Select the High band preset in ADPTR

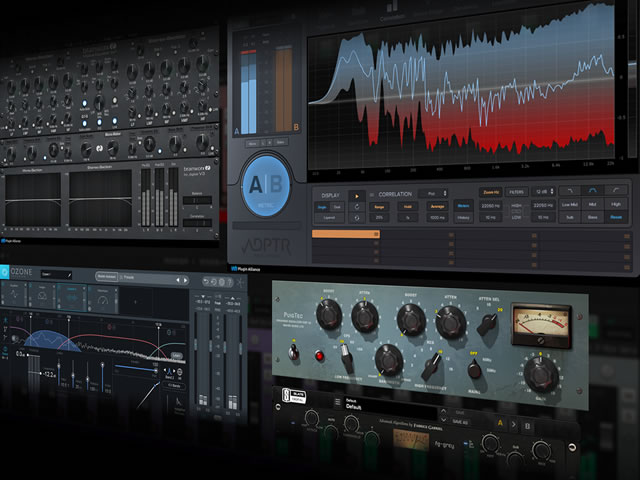[616, 204]
